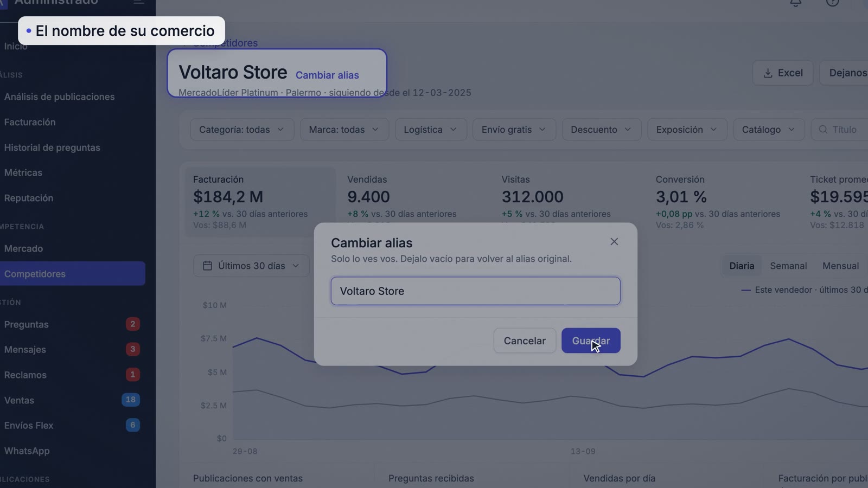Viewport: 868px width, 488px height.
Task: Click Cancelar in the alias dialog
Action: click(x=525, y=341)
